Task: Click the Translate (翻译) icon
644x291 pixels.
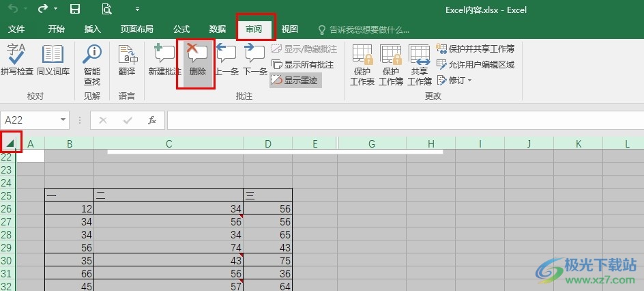Action: click(x=126, y=59)
